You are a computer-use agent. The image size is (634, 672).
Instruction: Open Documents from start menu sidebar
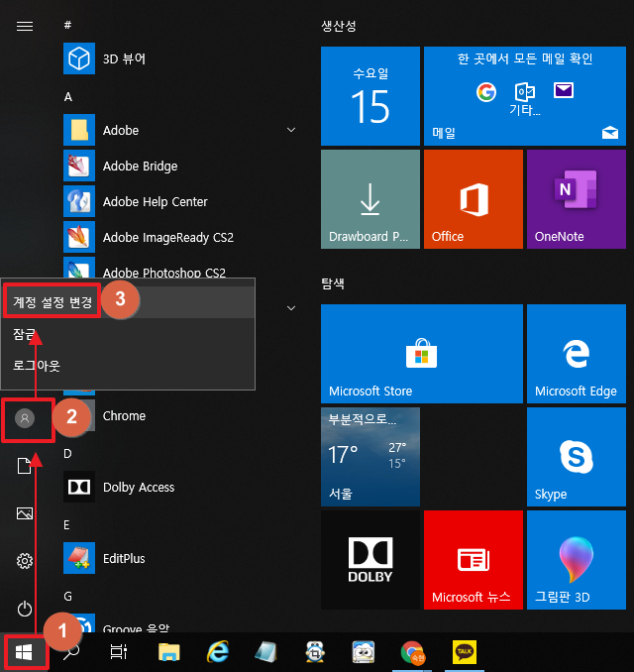click(x=25, y=466)
